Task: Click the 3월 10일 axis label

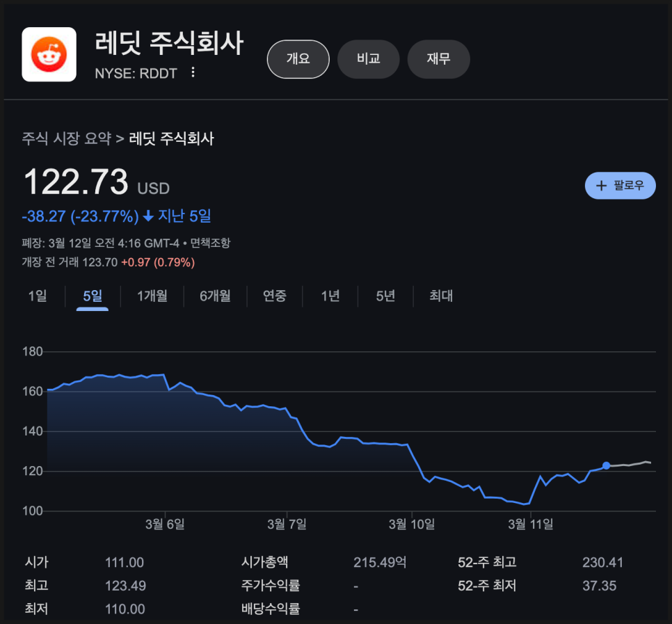Action: pos(411,524)
